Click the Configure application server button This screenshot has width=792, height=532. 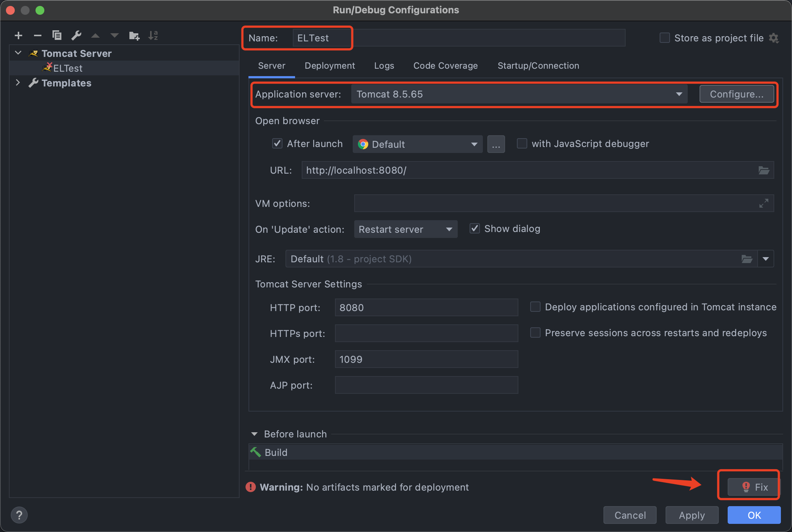tap(736, 93)
